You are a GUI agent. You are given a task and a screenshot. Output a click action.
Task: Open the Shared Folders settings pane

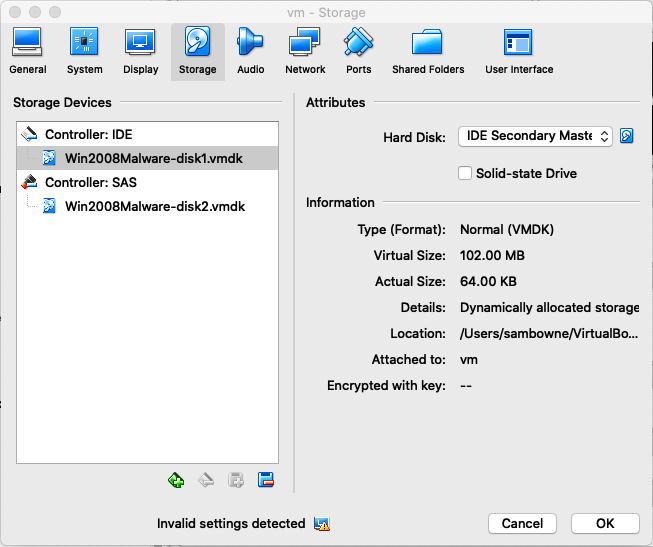pos(428,51)
